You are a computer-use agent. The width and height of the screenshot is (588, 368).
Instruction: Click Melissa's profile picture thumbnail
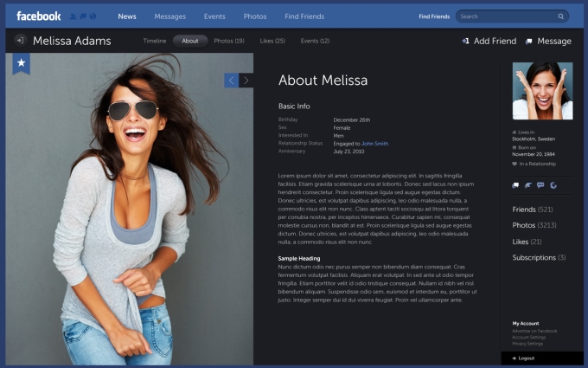coord(543,91)
